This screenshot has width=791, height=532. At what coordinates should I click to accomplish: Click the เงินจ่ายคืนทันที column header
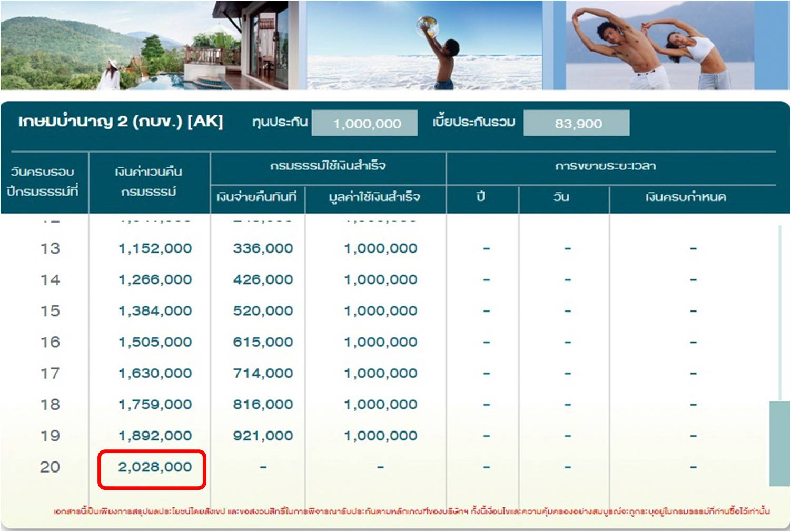coord(257,197)
